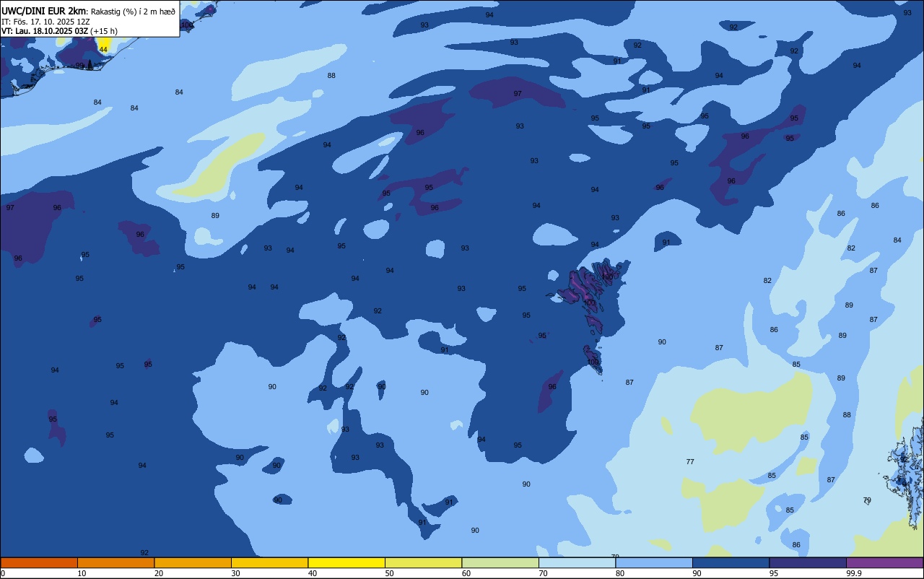Pick the 95–99.9 indigo legend swatch
The height and width of the screenshot is (579, 924).
coord(808,562)
